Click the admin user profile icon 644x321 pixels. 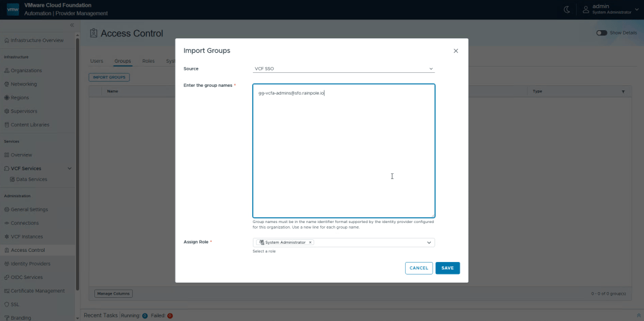(x=586, y=9)
